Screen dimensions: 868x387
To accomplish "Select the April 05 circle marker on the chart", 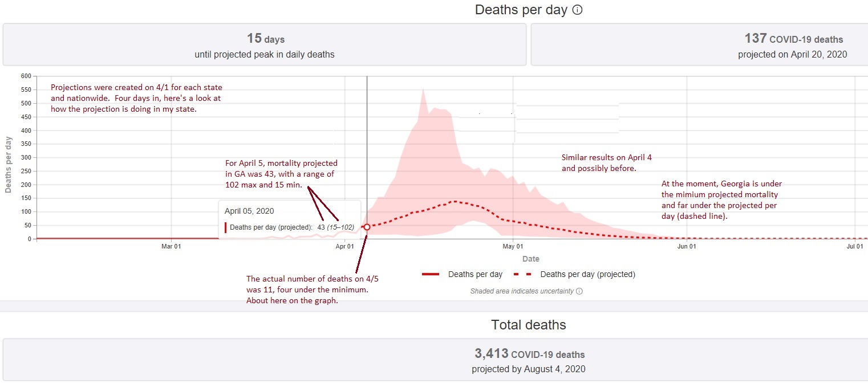I will [367, 227].
